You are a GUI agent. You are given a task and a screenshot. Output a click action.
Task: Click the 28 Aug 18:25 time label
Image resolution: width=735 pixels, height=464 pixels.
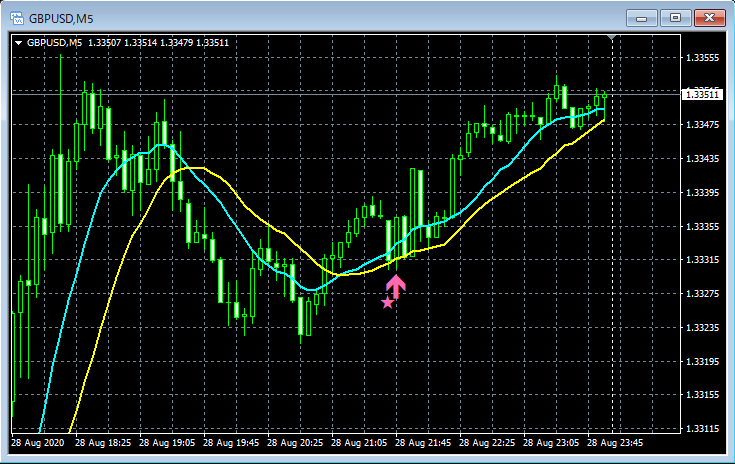click(103, 442)
